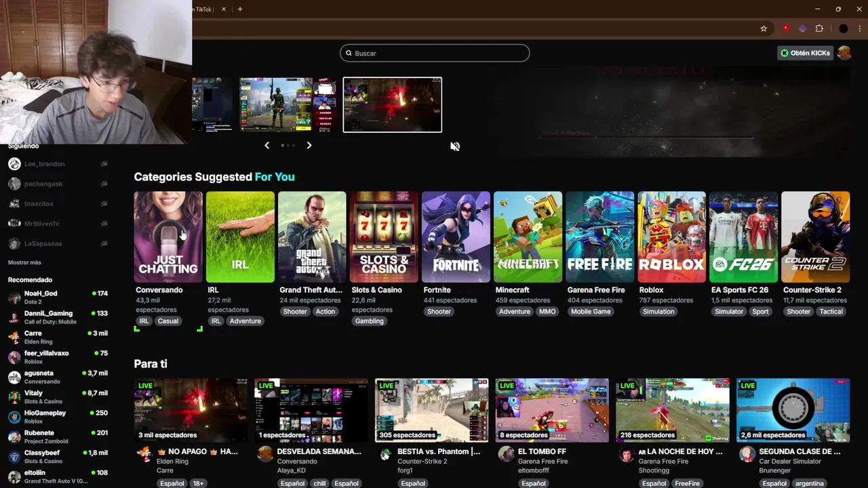
Task: Select the Tactical tag under Counter-Strike 2
Action: (831, 312)
